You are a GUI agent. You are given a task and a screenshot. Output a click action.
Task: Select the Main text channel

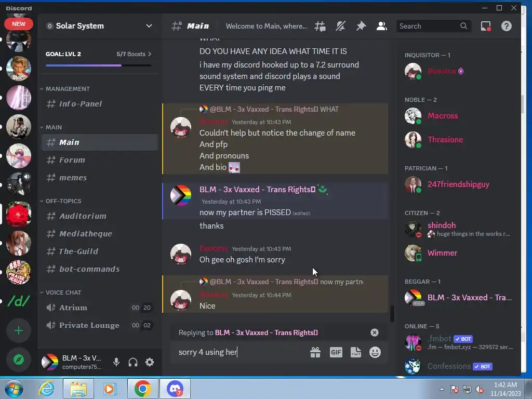pos(99,142)
